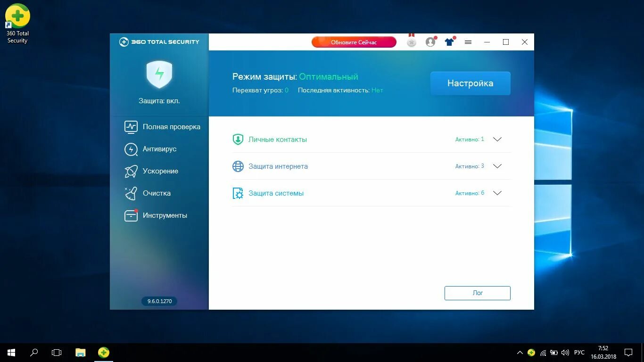Open the medal rewards icon
The height and width of the screenshot is (362, 644).
click(411, 42)
